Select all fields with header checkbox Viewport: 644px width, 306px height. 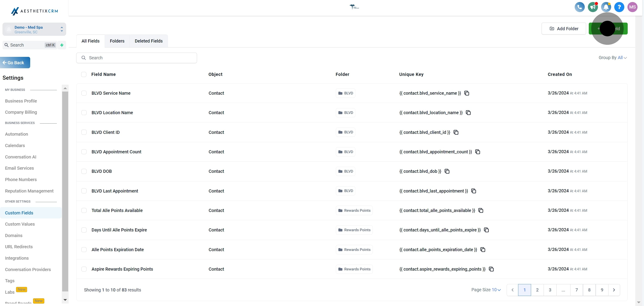coord(84,75)
